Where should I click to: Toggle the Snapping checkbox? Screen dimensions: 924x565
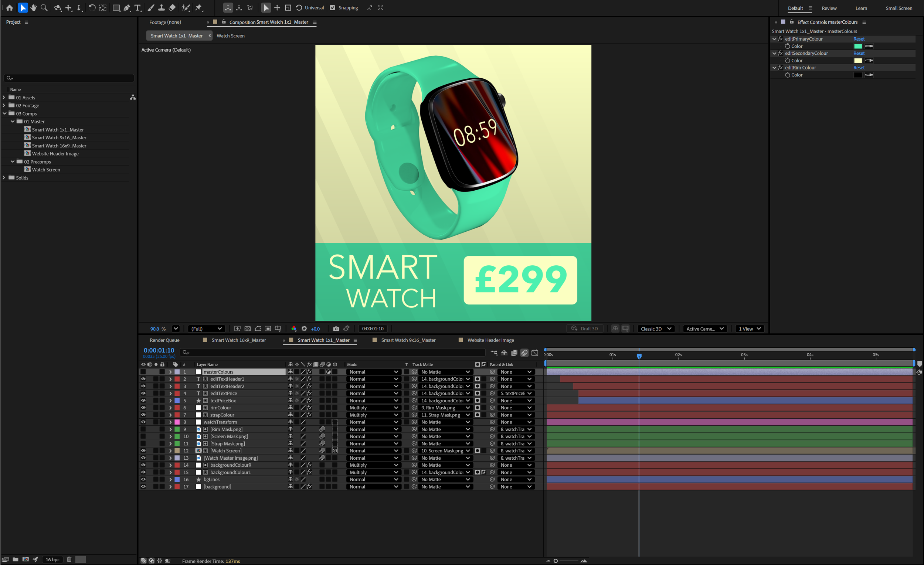click(332, 7)
